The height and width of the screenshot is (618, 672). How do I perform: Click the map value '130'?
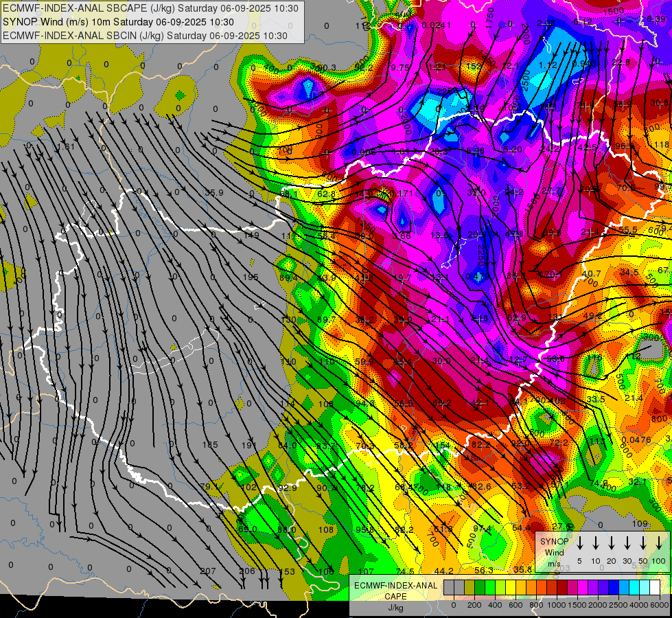pos(289,319)
